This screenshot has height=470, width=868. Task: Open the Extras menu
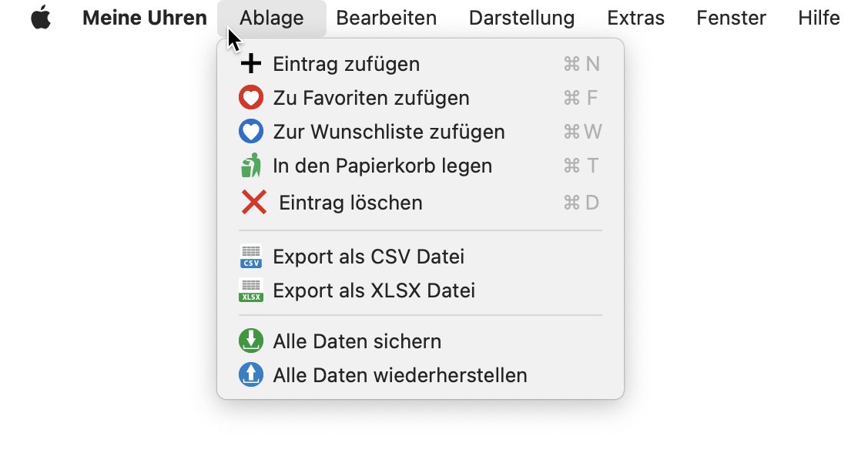pyautogui.click(x=635, y=18)
